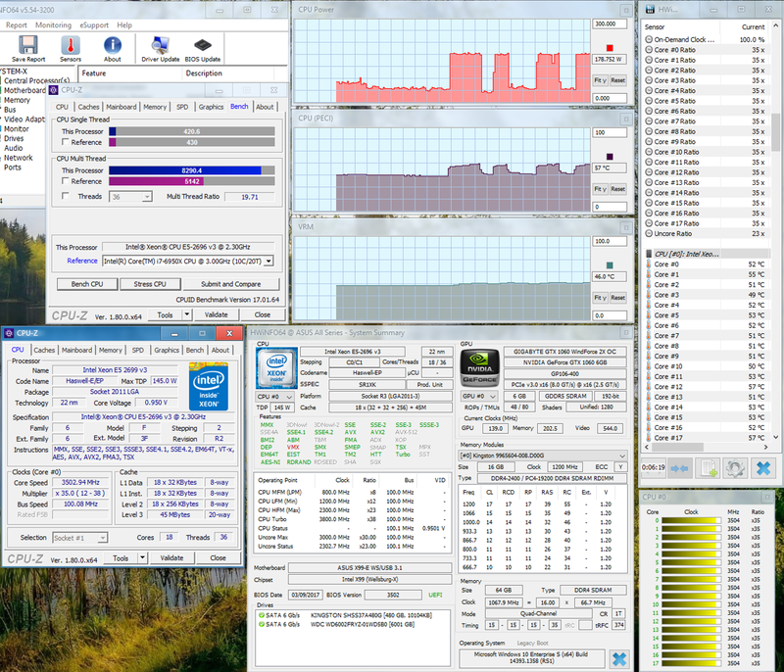This screenshot has width=784, height=672.
Task: Click the Stress CPU button
Action: pyautogui.click(x=150, y=284)
